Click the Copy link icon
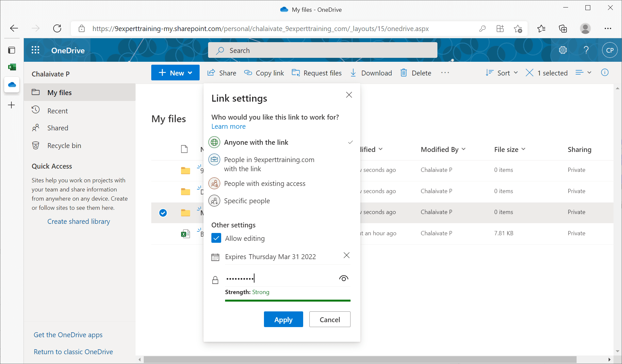 (x=248, y=73)
